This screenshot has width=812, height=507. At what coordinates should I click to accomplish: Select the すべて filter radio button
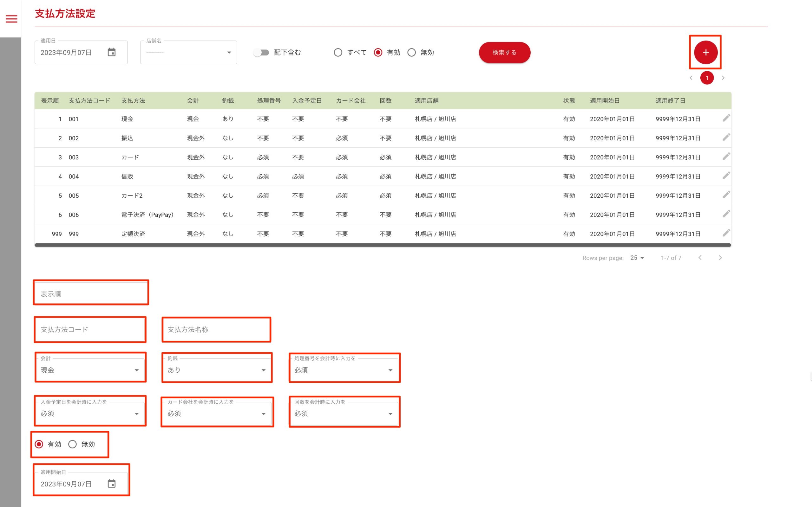[x=338, y=52]
